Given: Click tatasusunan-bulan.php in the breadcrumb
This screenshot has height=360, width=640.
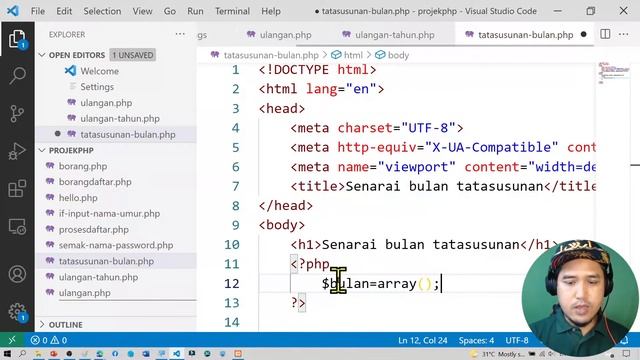Looking at the screenshot, I should pos(271,55).
